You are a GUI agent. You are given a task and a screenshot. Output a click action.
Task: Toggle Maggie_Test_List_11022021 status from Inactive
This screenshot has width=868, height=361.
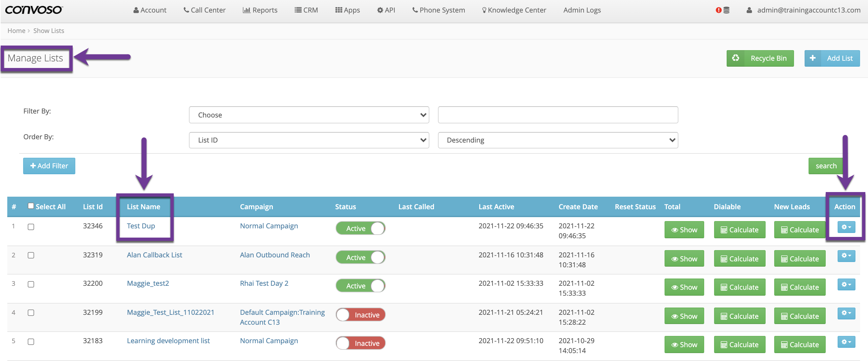point(360,314)
